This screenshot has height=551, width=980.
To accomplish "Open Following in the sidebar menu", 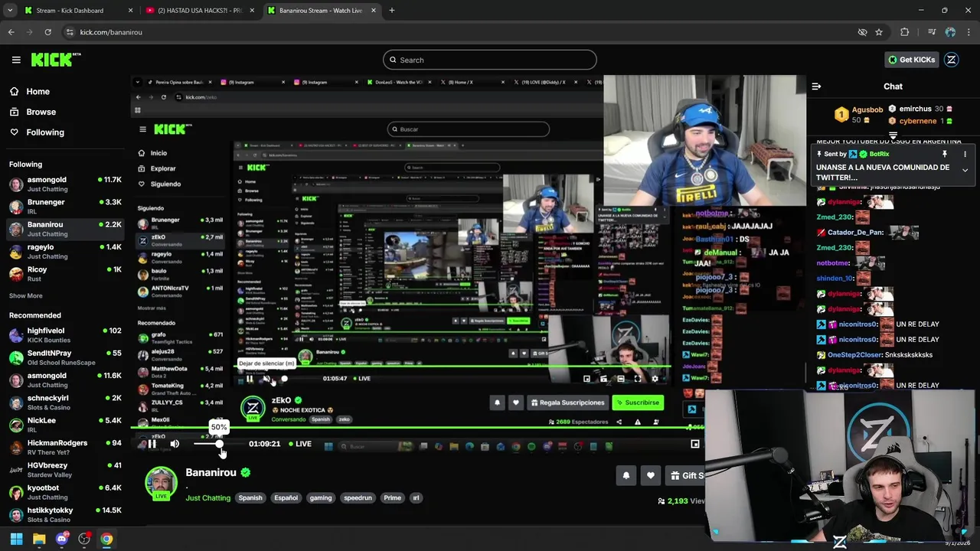I will pyautogui.click(x=38, y=132).
